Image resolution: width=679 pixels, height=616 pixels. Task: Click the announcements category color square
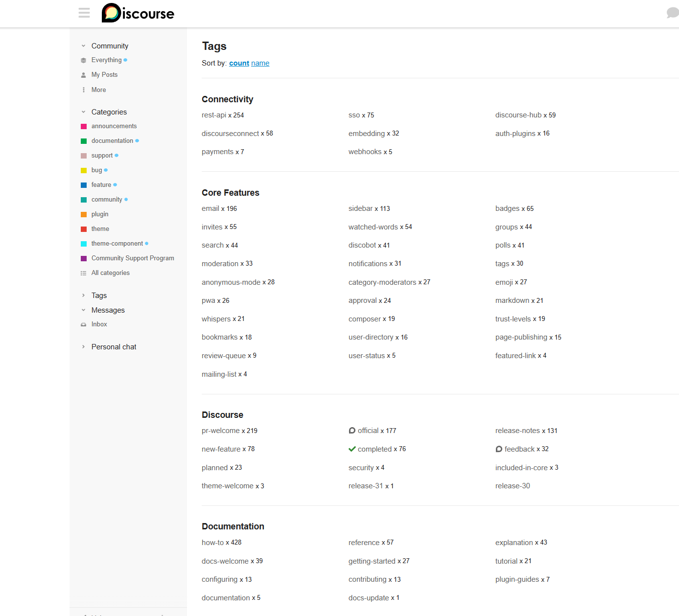coord(84,126)
